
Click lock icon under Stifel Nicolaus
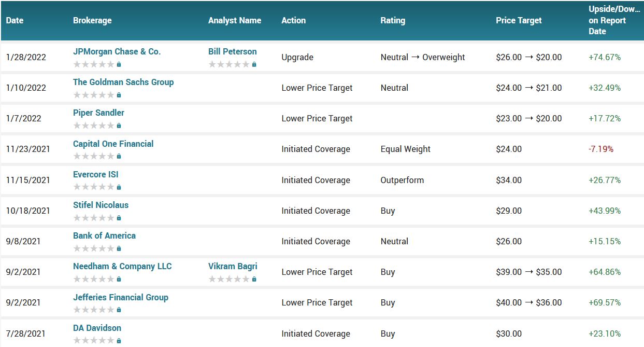[119, 218]
